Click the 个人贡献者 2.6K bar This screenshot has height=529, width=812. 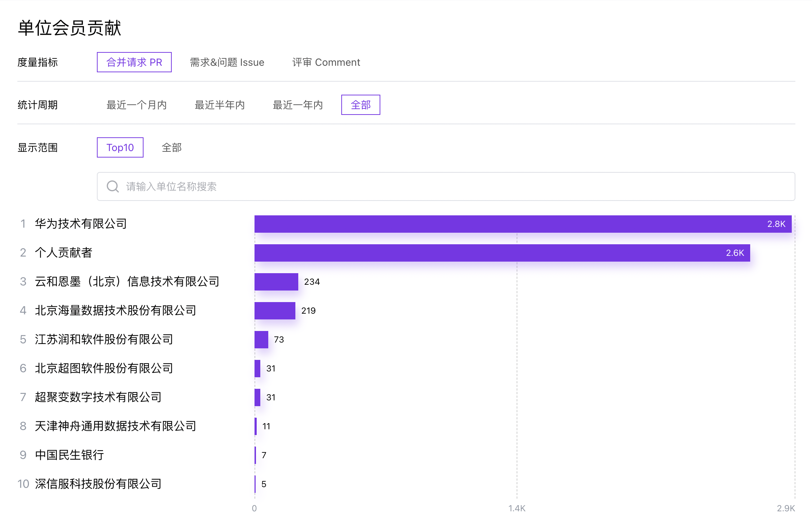pyautogui.click(x=502, y=253)
